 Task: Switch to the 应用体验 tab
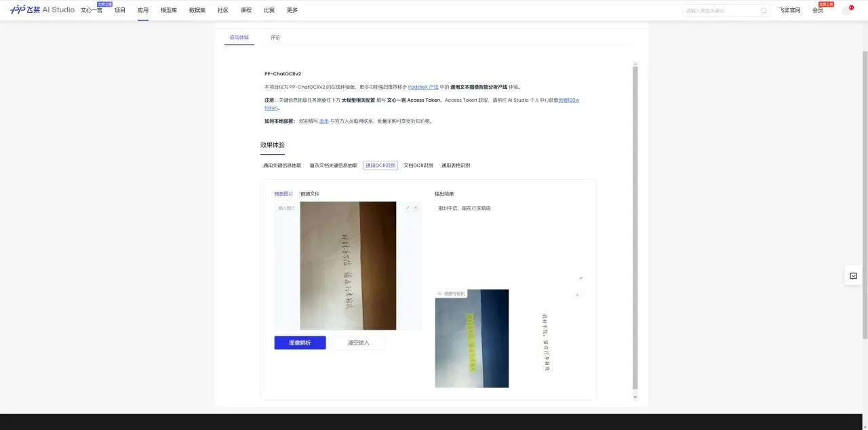(x=239, y=37)
